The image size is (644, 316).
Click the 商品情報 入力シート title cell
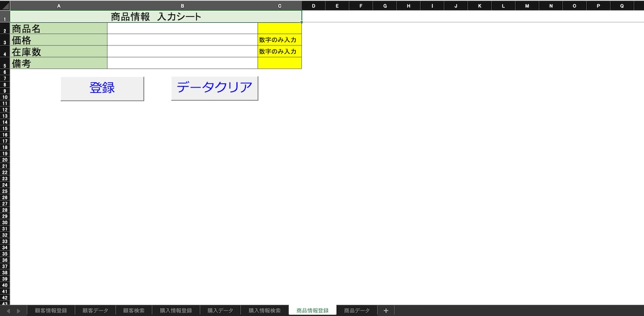pyautogui.click(x=156, y=16)
